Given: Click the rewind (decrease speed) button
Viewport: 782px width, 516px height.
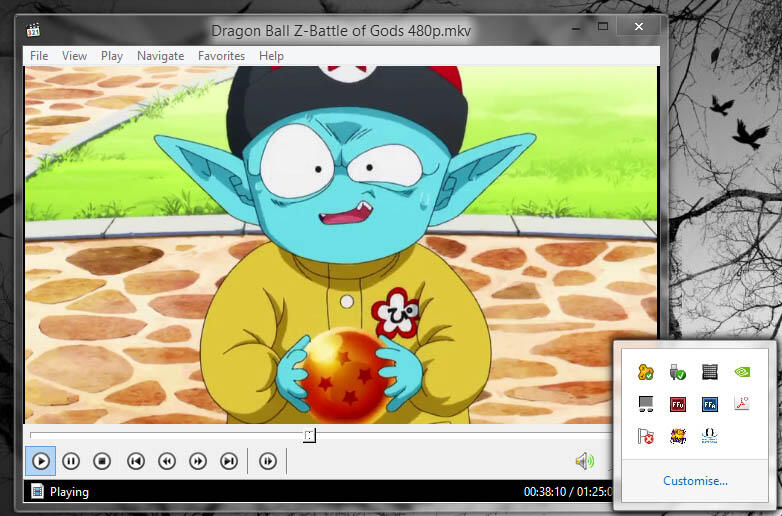Looking at the screenshot, I should coord(167,461).
